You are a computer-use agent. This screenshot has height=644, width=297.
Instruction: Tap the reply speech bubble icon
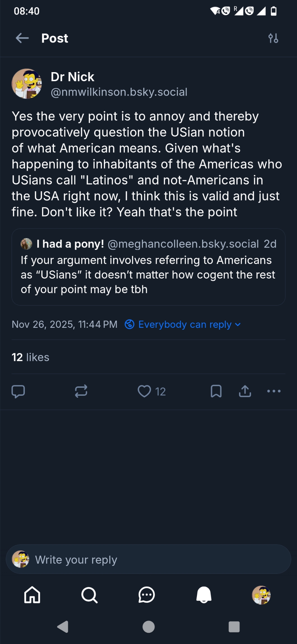pyautogui.click(x=18, y=391)
